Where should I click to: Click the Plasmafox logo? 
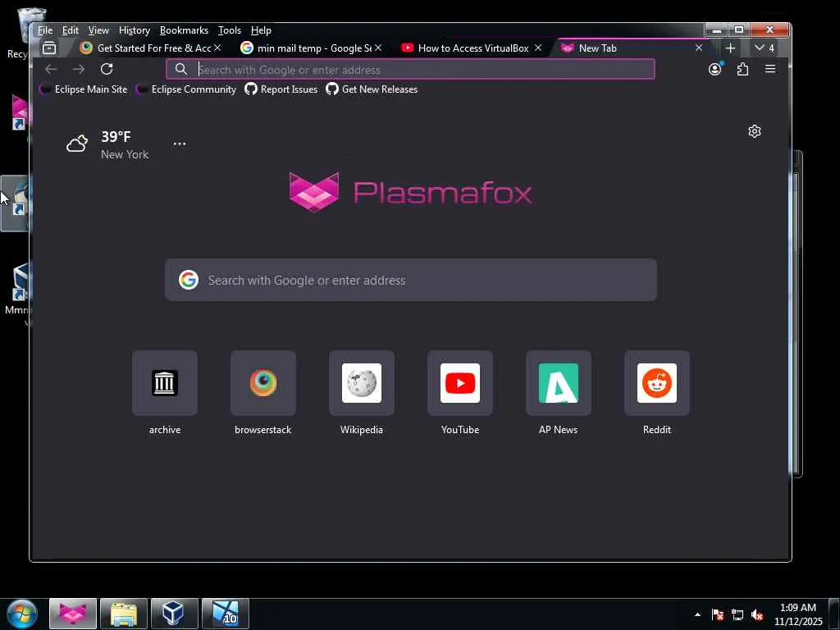point(410,192)
